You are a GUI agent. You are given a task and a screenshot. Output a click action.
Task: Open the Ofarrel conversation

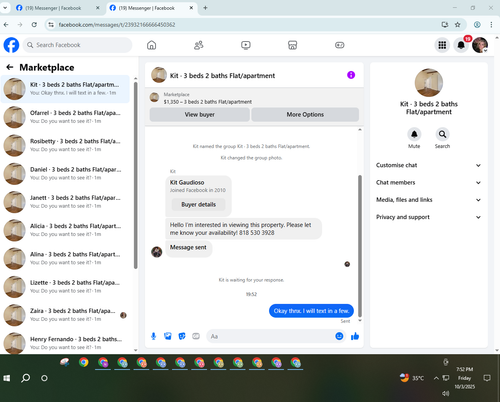65,117
